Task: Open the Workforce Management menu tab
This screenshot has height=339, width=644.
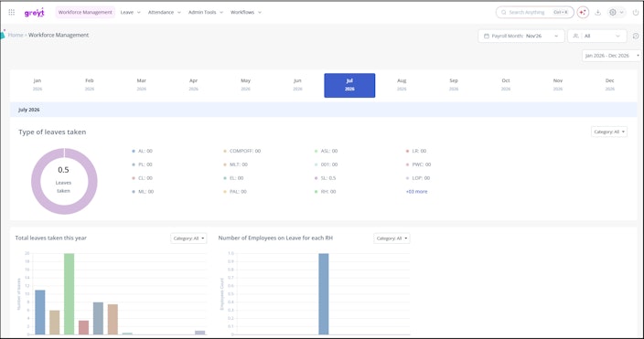Action: click(x=85, y=12)
